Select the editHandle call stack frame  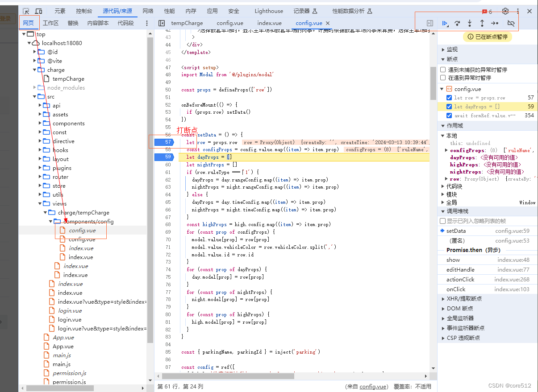(x=488, y=270)
